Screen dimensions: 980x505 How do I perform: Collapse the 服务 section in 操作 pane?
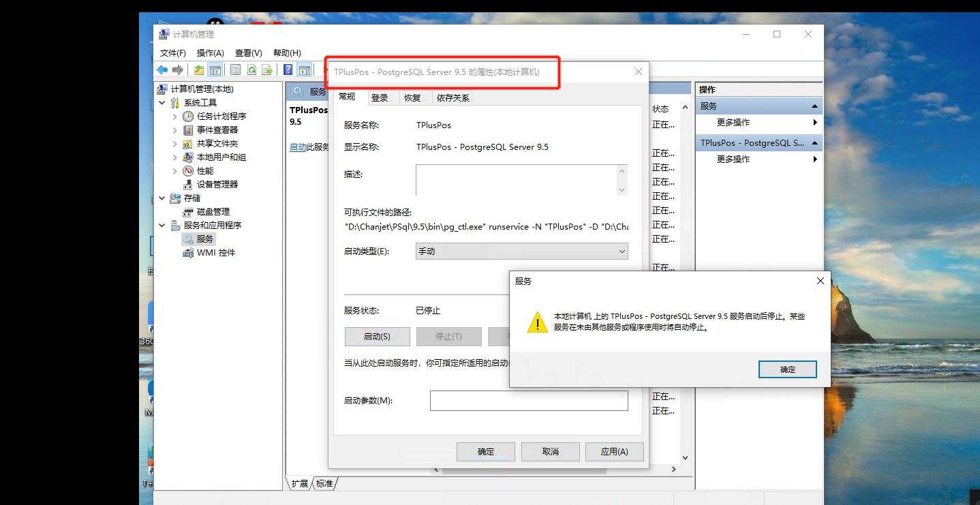pyautogui.click(x=814, y=106)
